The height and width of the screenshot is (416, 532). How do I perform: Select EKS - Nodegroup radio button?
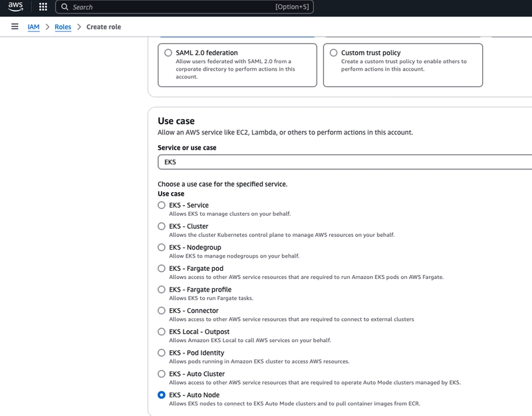click(x=162, y=248)
